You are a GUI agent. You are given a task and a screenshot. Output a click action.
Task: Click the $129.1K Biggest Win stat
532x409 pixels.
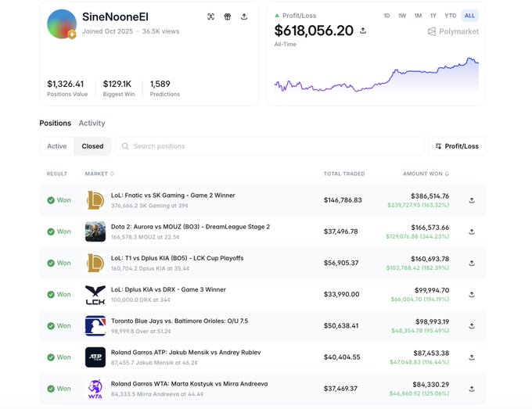117,84
